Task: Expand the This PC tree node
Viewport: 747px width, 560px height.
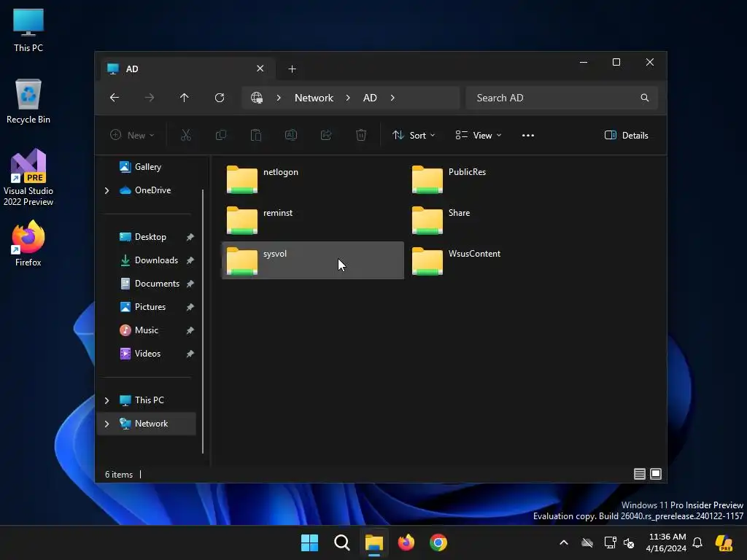Action: [x=107, y=400]
